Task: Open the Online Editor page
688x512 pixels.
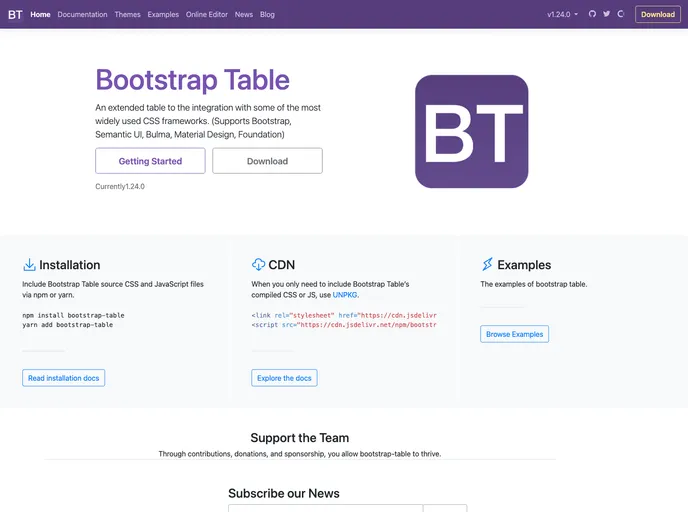Action: 207,15
